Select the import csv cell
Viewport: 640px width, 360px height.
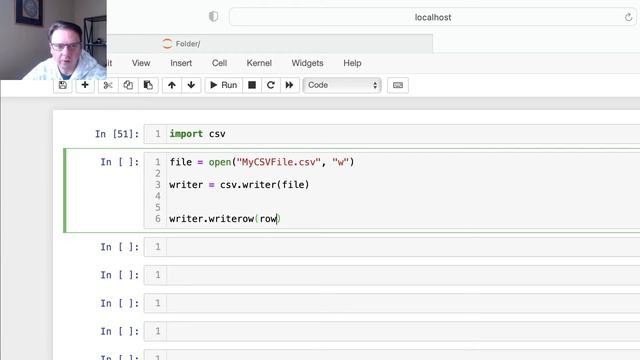(x=392, y=134)
